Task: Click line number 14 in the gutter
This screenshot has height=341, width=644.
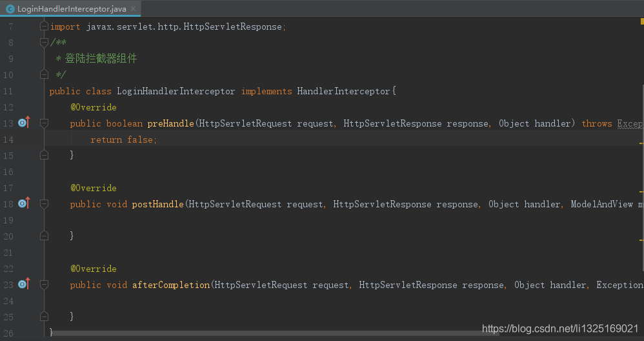Action: pos(8,139)
